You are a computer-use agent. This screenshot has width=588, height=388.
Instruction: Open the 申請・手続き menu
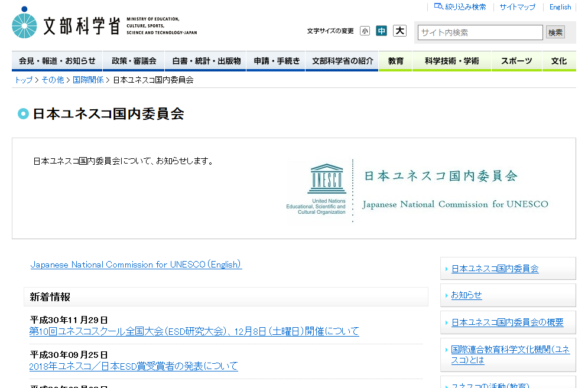coord(277,61)
